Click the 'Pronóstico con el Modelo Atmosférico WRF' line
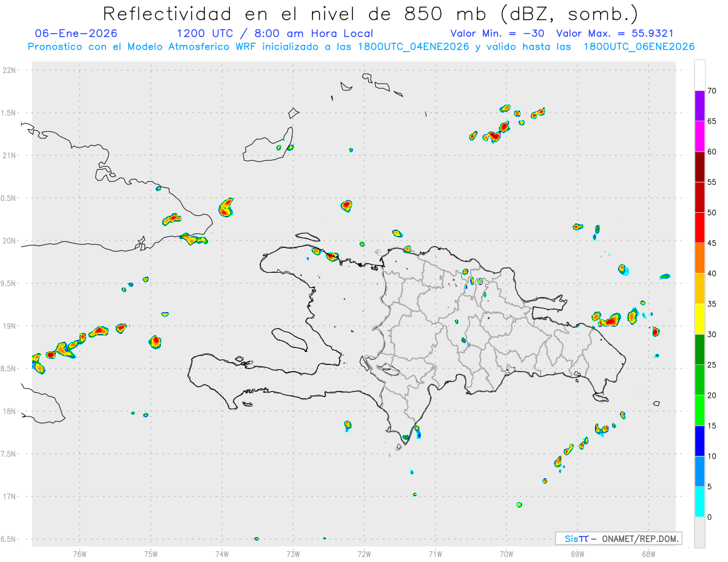 coord(361,47)
